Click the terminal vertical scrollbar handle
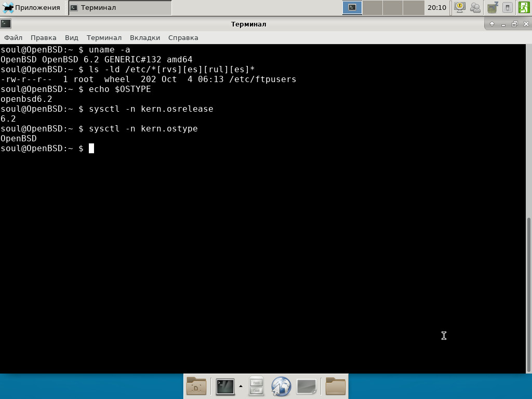 pyautogui.click(x=528, y=295)
